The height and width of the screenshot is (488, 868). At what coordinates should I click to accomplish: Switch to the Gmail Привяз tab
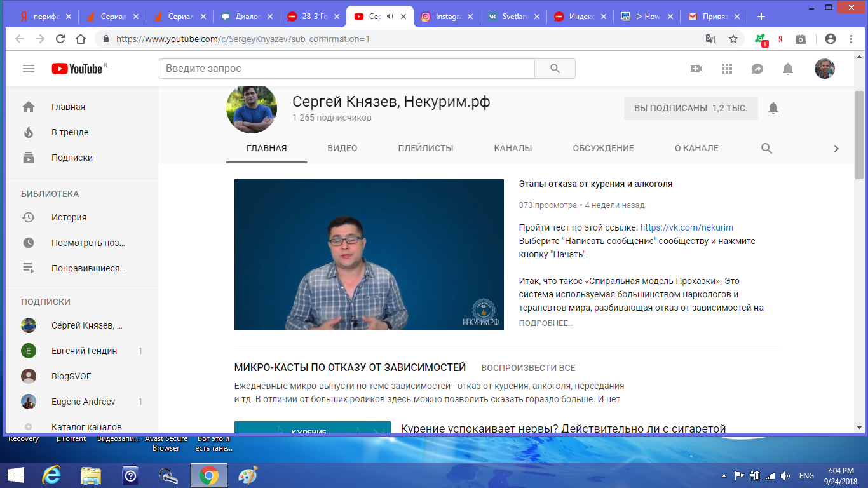pyautogui.click(x=714, y=17)
